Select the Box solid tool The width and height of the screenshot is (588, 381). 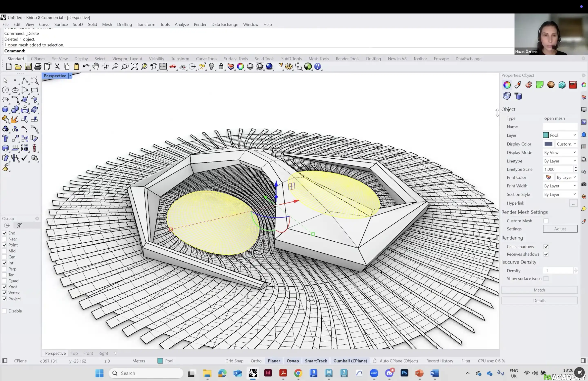pyautogui.click(x=6, y=109)
